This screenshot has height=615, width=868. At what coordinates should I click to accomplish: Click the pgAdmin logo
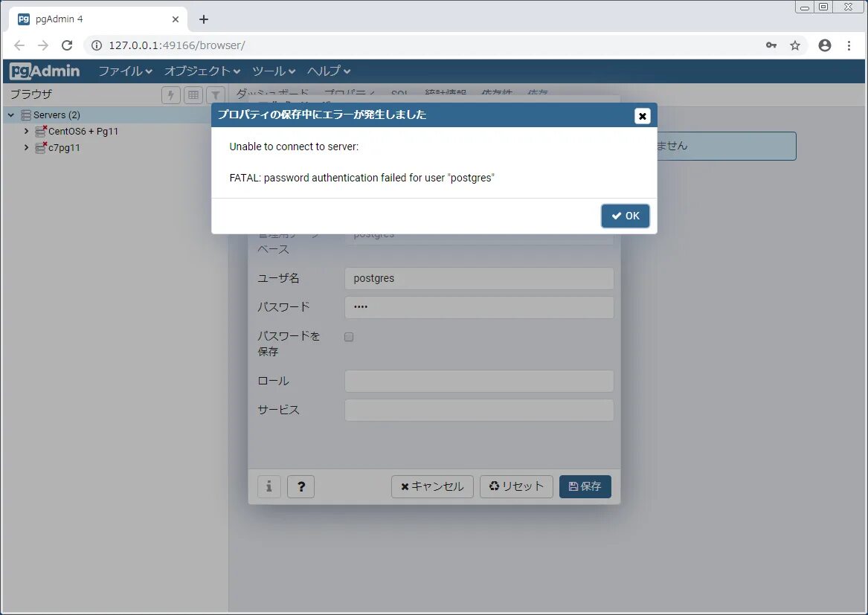[x=45, y=71]
